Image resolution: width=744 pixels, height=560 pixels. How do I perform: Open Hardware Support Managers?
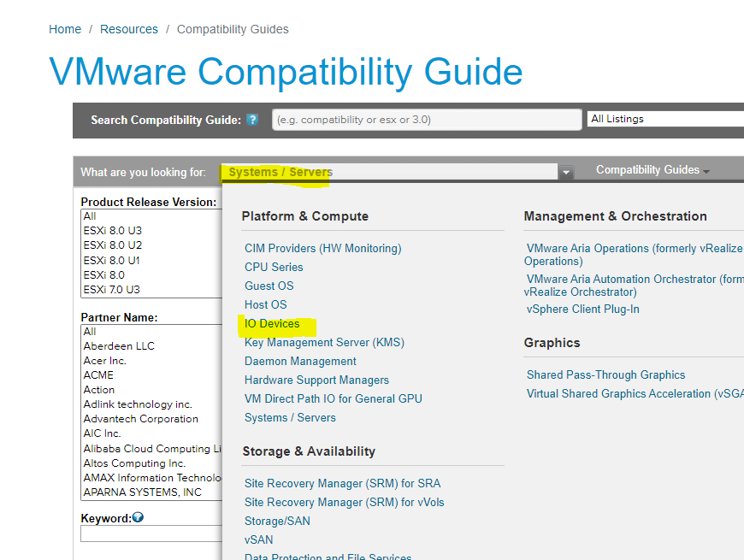[x=316, y=380]
